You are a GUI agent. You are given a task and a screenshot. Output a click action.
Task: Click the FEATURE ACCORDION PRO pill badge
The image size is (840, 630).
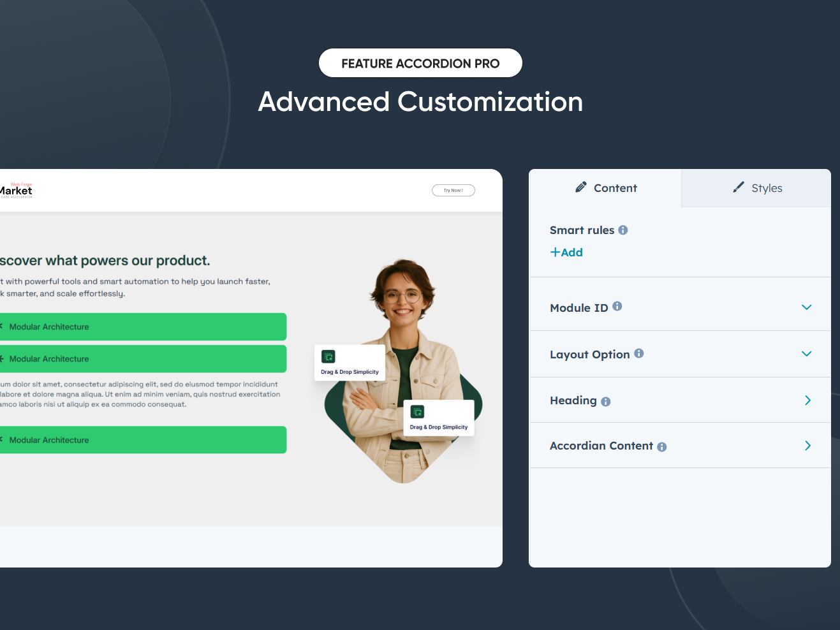[x=420, y=62]
